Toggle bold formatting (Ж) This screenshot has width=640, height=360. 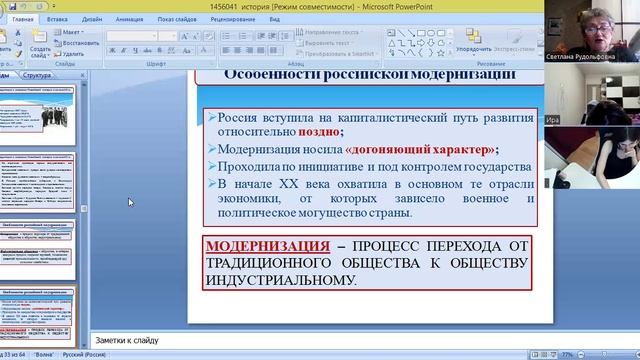click(x=112, y=51)
